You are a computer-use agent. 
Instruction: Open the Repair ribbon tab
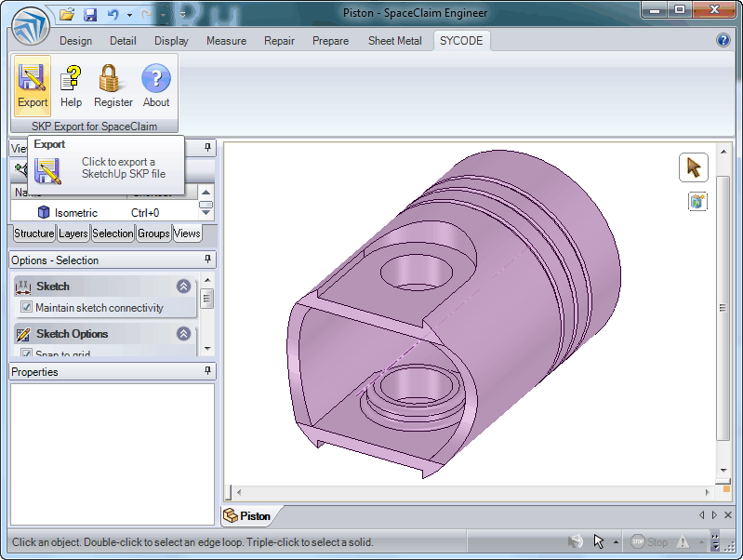(279, 41)
